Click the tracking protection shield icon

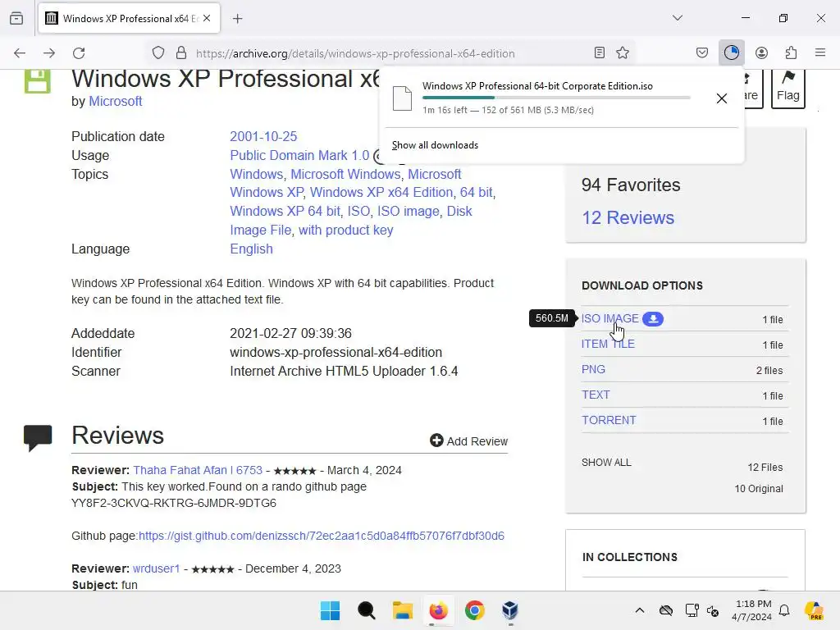(158, 53)
